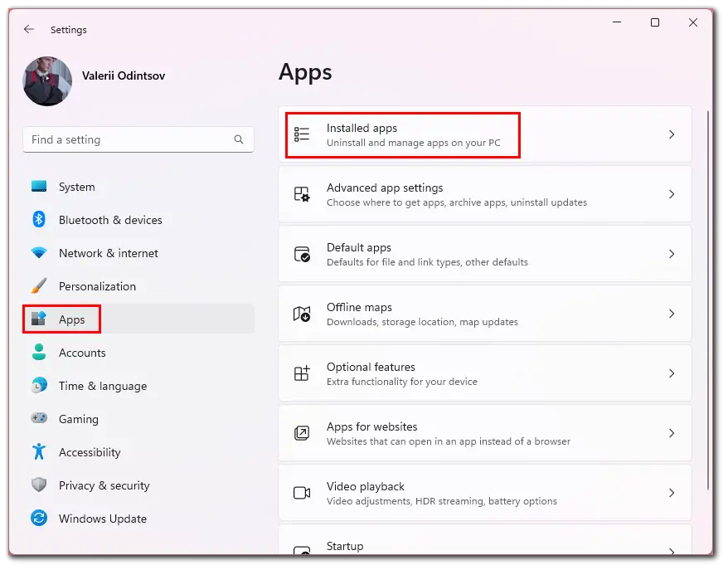Expand Offline maps chevron

tap(672, 314)
